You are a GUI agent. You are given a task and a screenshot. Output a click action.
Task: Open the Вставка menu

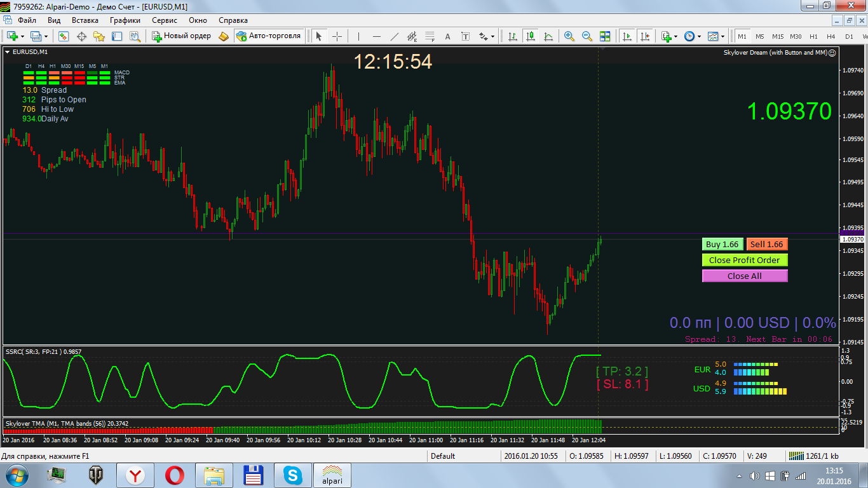(x=85, y=20)
